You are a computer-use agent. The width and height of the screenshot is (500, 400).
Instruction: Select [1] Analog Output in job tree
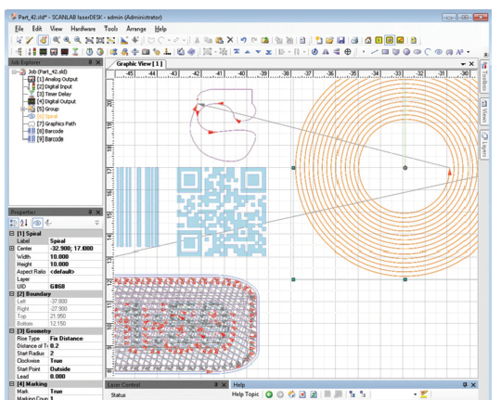pos(57,79)
